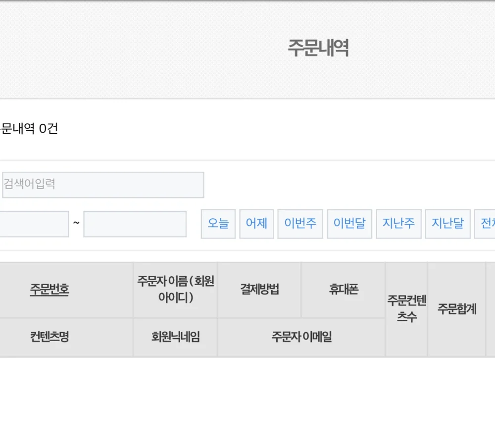Click the 주문내역 page title
Image resolution: width=495 pixels, height=448 pixels.
coord(318,48)
